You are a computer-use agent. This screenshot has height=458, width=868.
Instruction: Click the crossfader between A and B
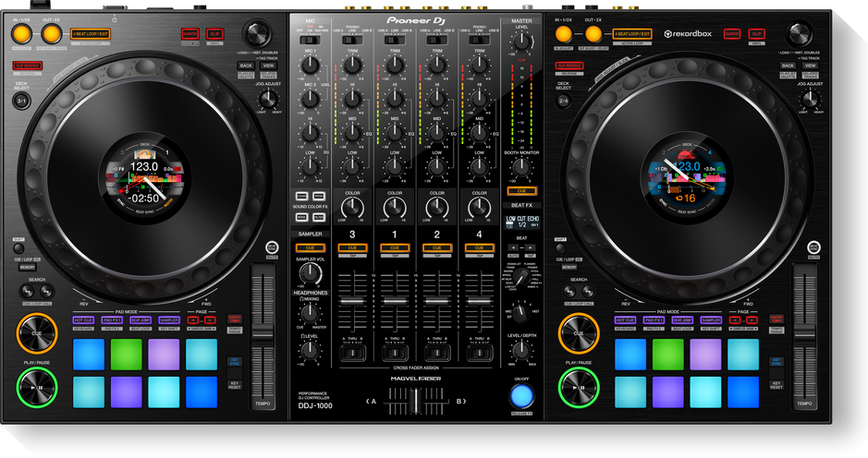point(415,401)
